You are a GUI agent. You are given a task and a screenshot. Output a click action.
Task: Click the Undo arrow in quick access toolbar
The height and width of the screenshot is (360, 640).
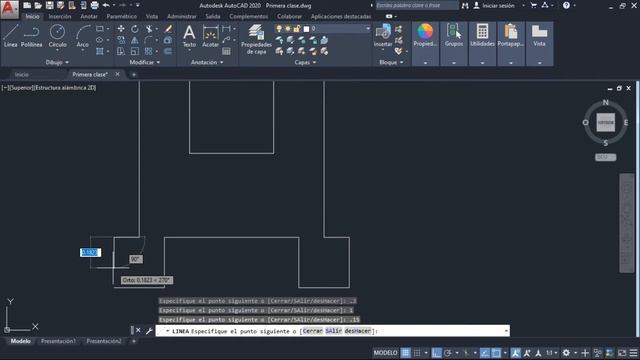pyautogui.click(x=106, y=5)
